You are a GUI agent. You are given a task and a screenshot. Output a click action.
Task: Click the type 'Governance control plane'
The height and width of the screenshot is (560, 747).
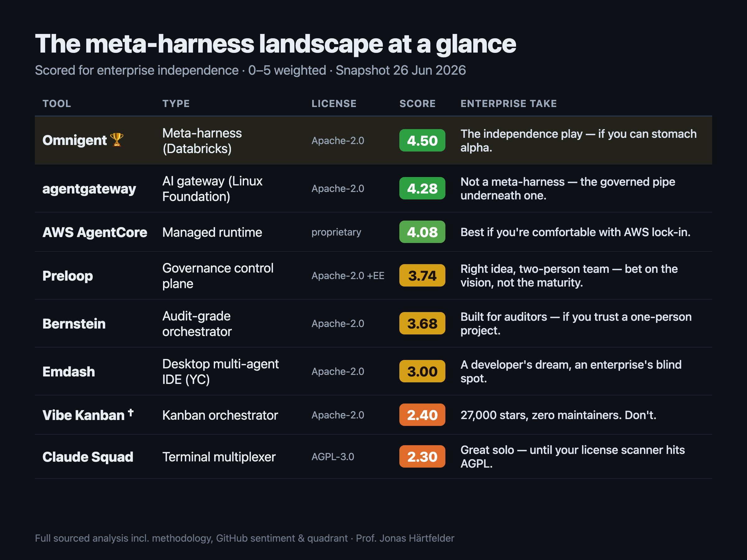pyautogui.click(x=218, y=276)
